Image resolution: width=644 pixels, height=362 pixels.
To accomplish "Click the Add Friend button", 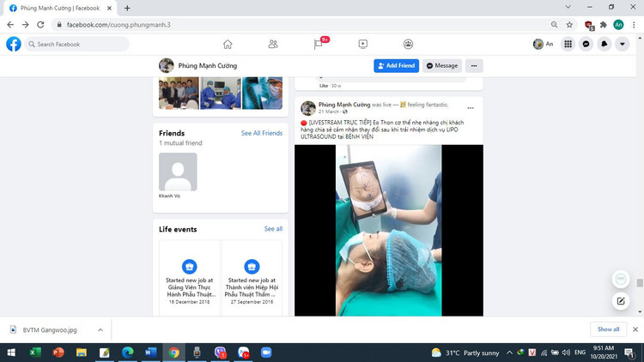I will point(396,66).
